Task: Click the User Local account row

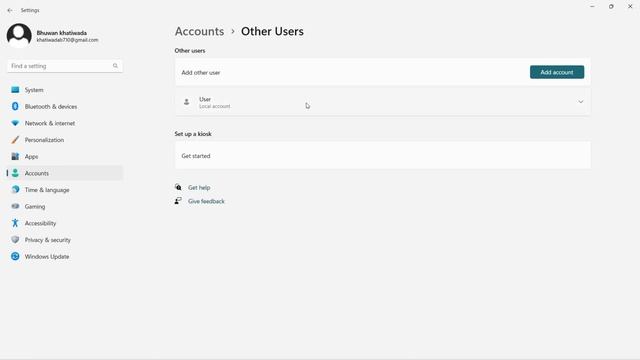Action: (382, 102)
